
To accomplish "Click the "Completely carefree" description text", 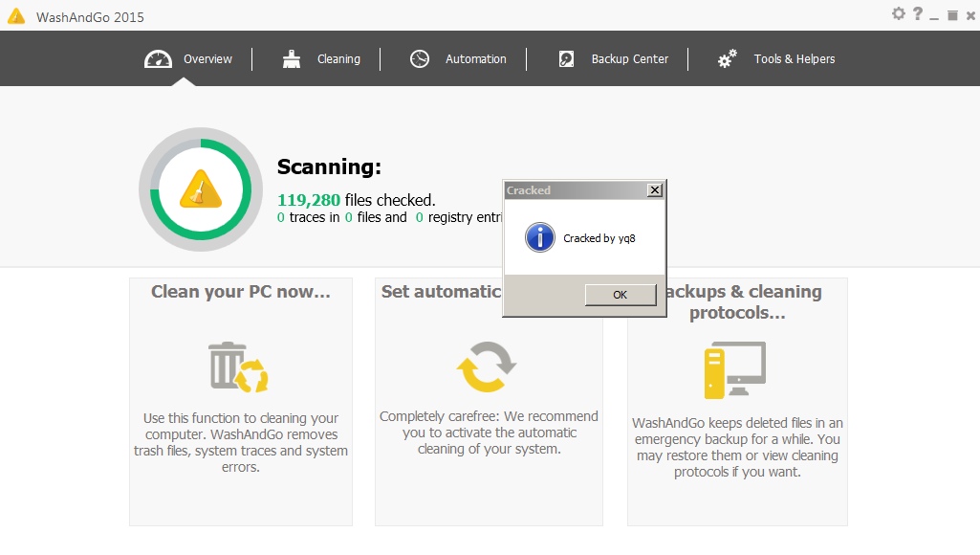I will tap(489, 433).
